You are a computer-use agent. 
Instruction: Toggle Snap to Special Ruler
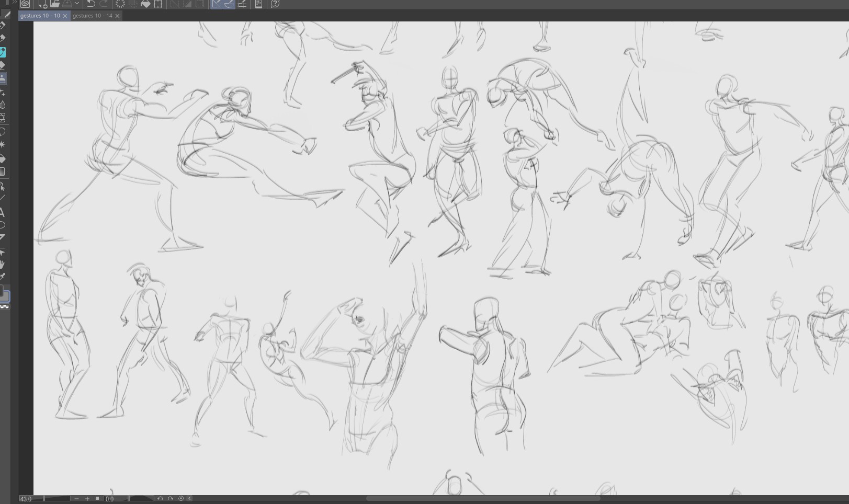tap(229, 4)
